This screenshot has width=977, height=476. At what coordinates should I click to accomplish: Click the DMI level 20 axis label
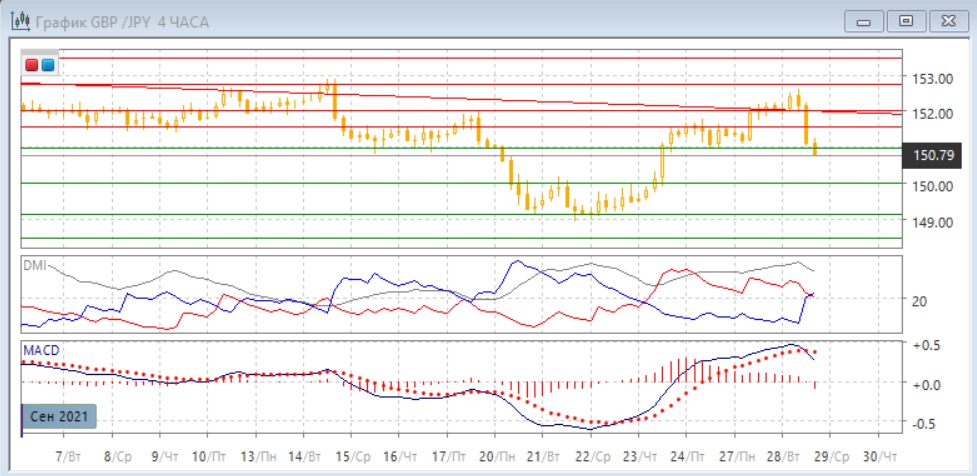click(x=918, y=300)
